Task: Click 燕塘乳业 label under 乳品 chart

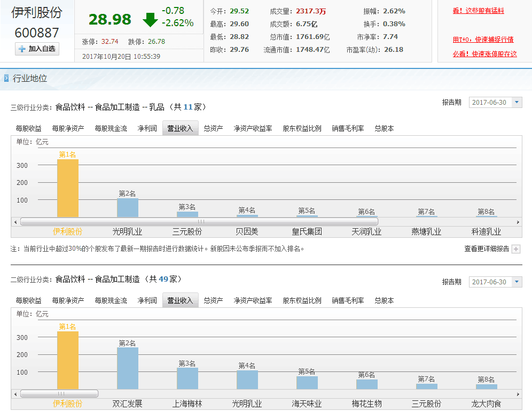Action: [426, 232]
